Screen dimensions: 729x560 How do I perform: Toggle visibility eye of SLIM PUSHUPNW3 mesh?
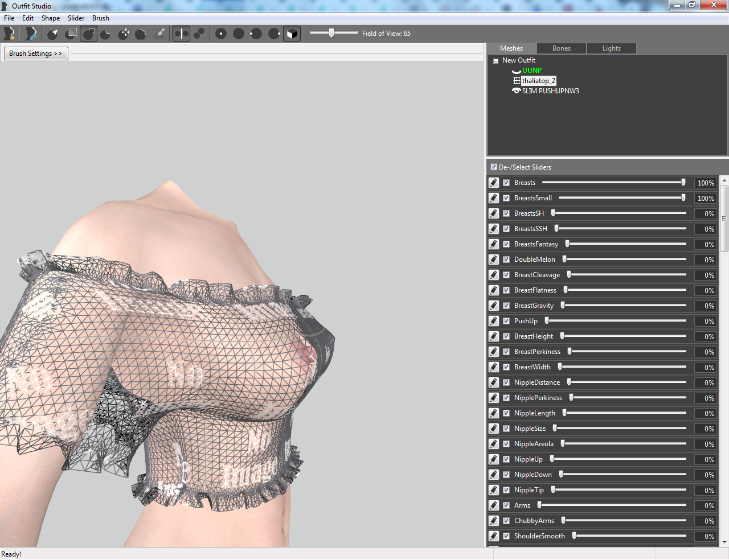tap(517, 91)
